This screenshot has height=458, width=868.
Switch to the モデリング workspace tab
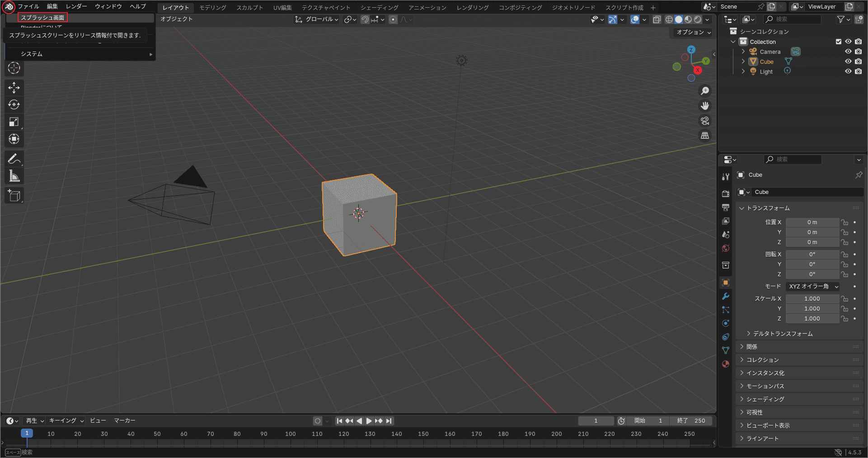pyautogui.click(x=213, y=8)
